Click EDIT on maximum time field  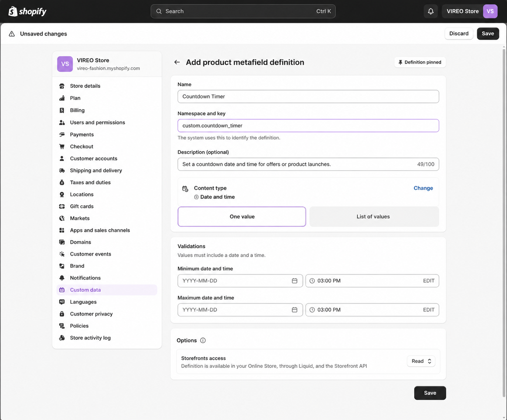pyautogui.click(x=429, y=310)
